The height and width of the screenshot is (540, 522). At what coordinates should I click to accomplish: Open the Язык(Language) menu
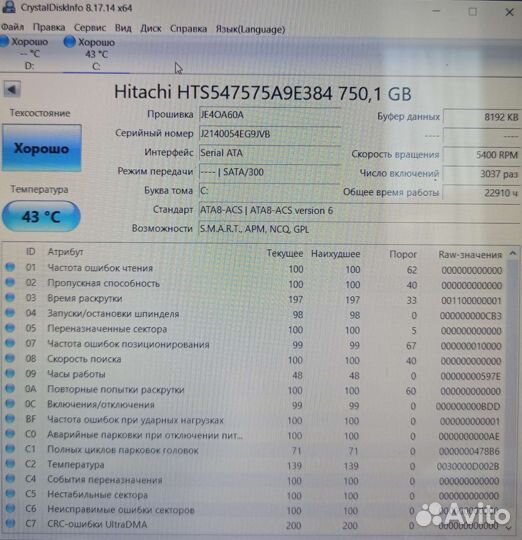pyautogui.click(x=250, y=29)
